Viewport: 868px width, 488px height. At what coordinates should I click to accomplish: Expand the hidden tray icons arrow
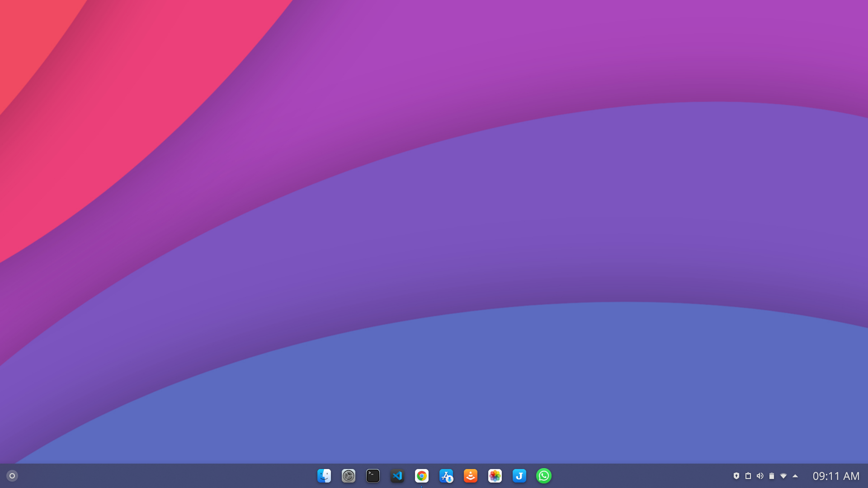click(795, 475)
